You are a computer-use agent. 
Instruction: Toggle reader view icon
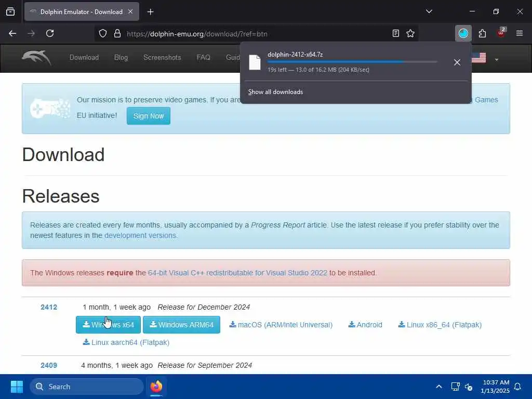(395, 33)
